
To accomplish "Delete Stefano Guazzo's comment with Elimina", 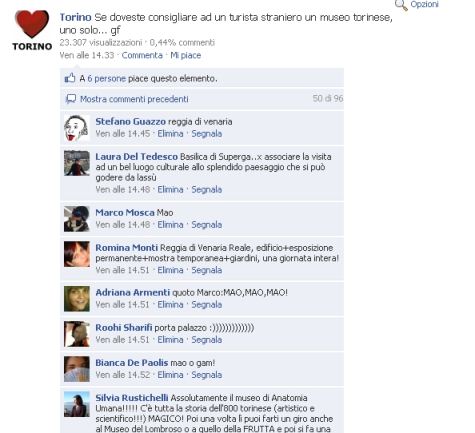I will 170,134.
